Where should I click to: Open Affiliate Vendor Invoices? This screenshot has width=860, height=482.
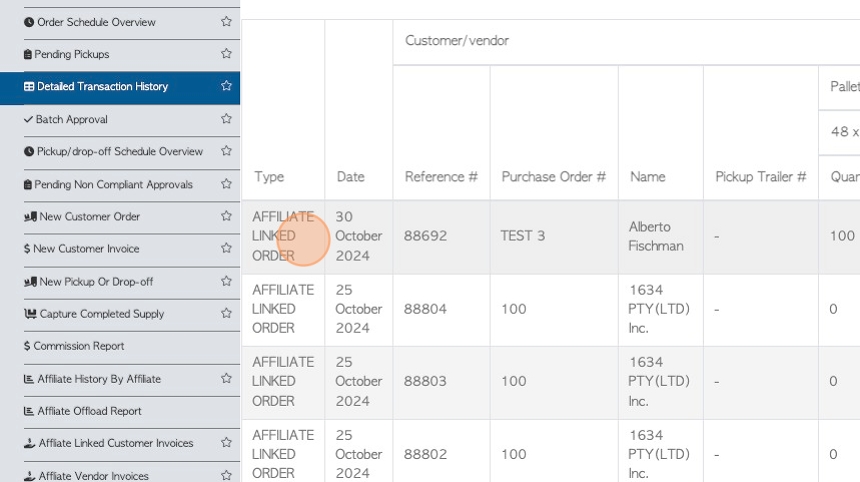pos(93,476)
